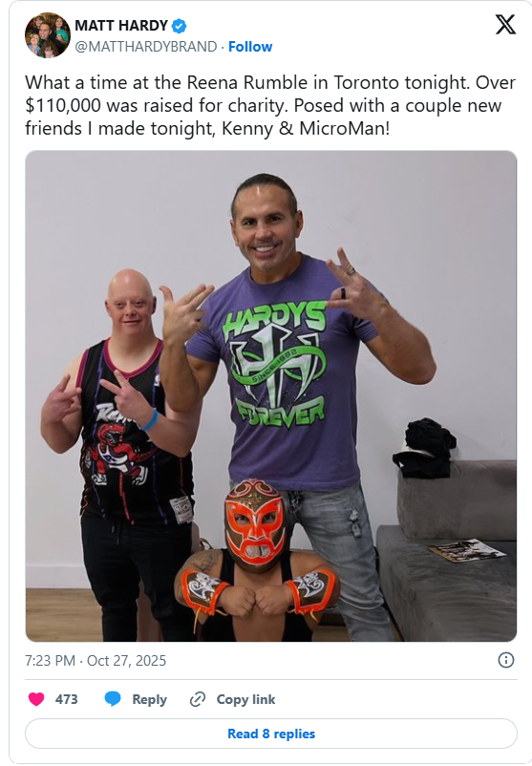532x766 pixels.
Task: Open Matt Hardy's profile avatar
Action: [x=48, y=35]
